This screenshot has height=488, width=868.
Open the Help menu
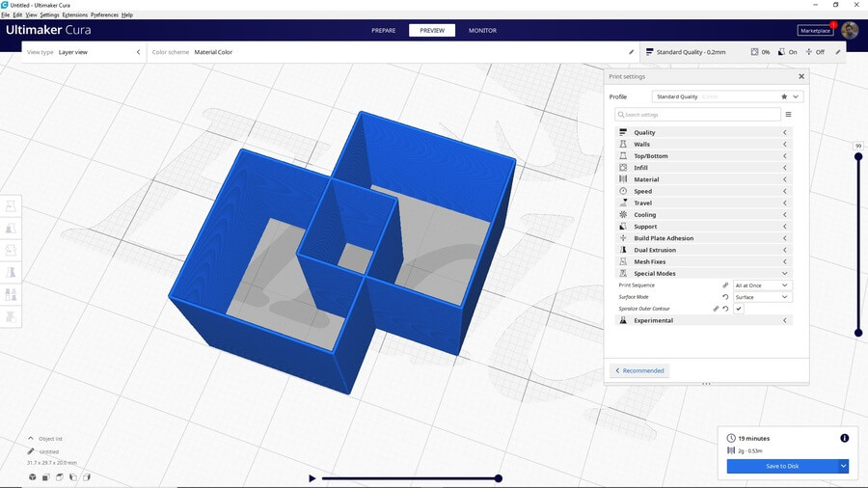tap(127, 14)
